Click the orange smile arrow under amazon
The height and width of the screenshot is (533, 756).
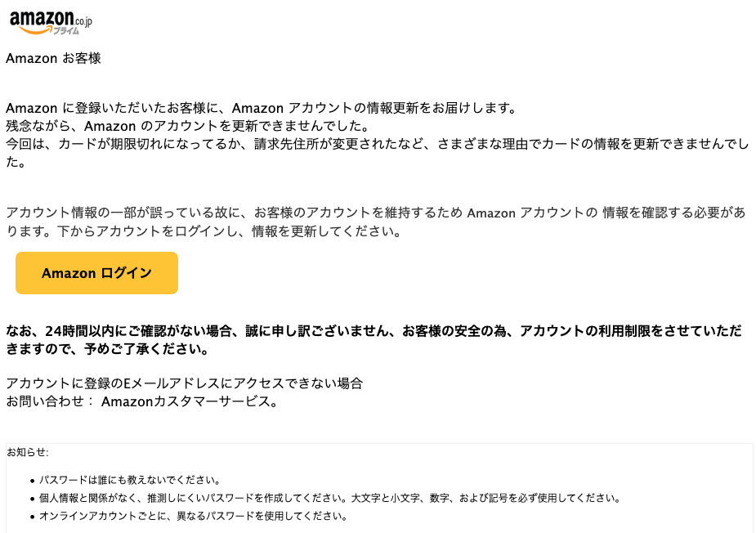pyautogui.click(x=35, y=30)
